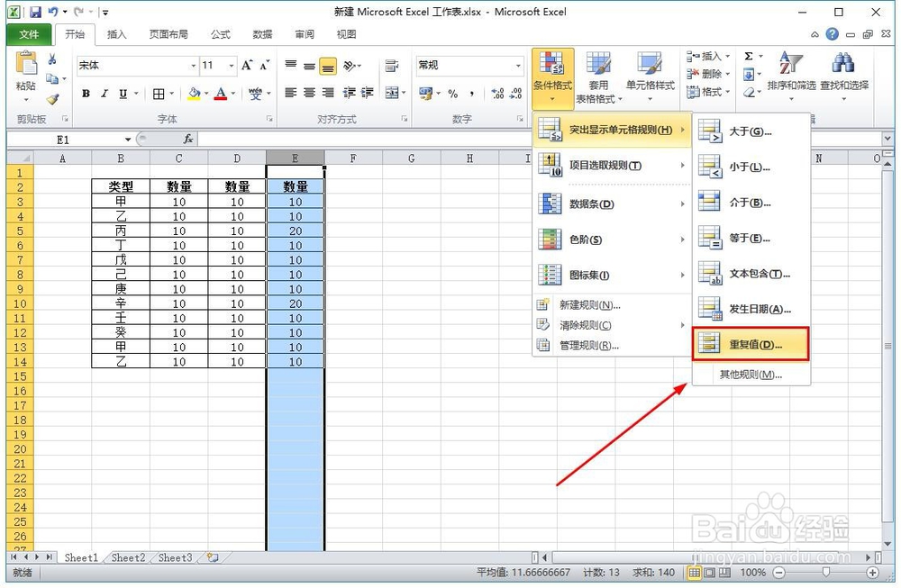Open 套用表格格式 table format gallery
The image size is (901, 588).
[x=598, y=78]
